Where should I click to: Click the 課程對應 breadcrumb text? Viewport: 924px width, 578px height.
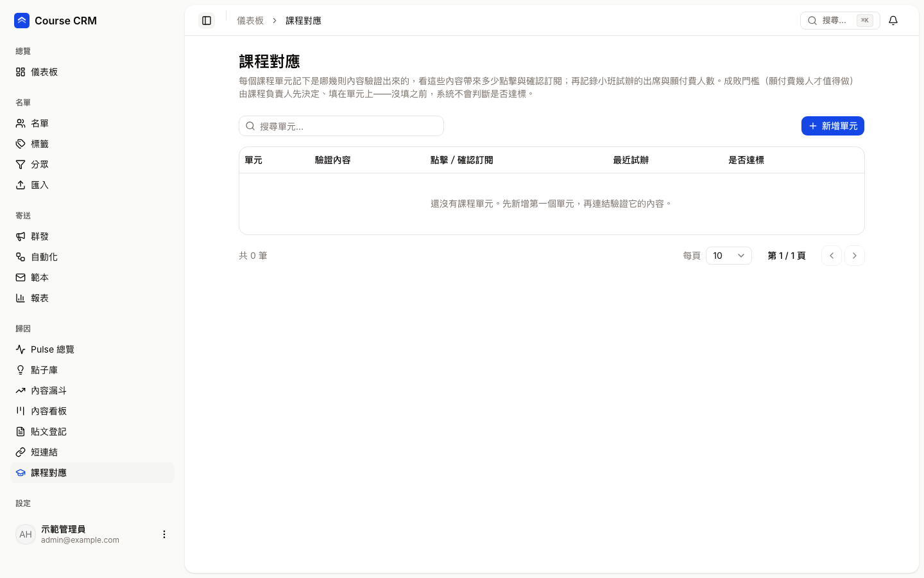click(304, 21)
